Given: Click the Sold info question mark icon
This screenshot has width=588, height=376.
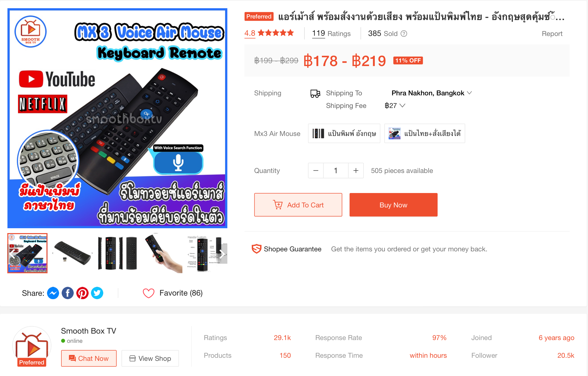Looking at the screenshot, I should coord(404,34).
